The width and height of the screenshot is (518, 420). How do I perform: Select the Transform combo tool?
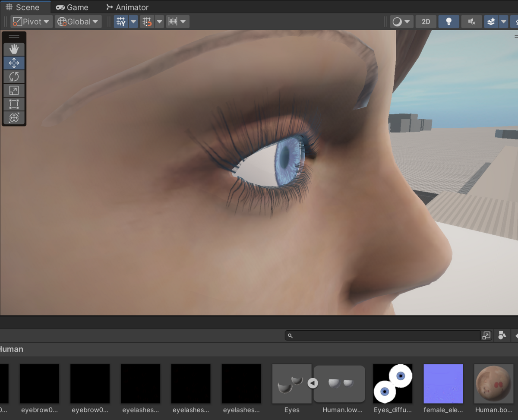(14, 118)
